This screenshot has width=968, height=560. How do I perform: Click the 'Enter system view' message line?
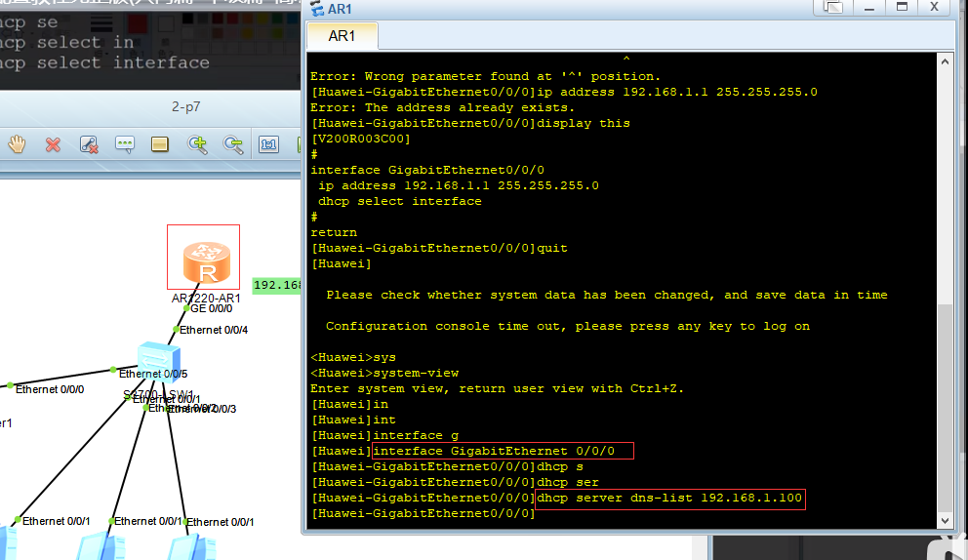[497, 389]
